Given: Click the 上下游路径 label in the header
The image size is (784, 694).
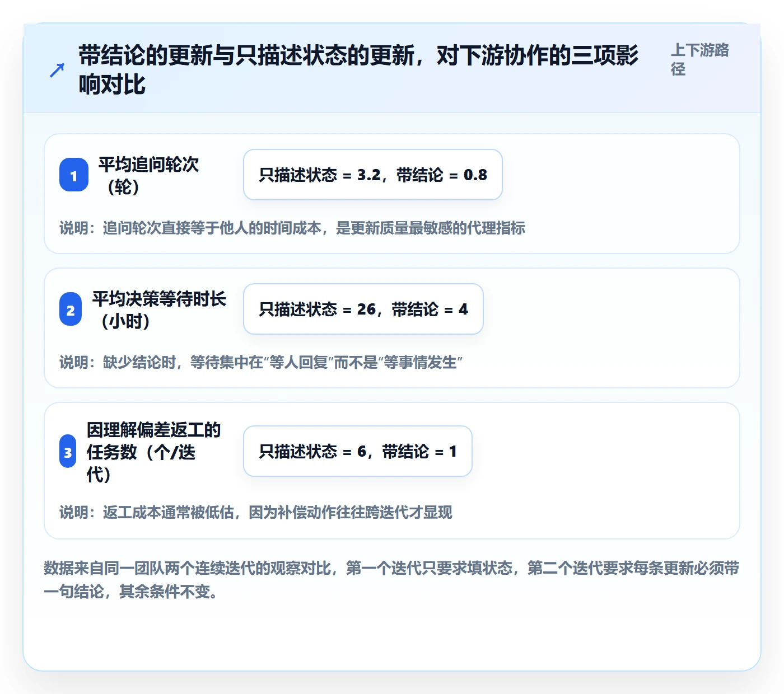Looking at the screenshot, I should [x=700, y=59].
